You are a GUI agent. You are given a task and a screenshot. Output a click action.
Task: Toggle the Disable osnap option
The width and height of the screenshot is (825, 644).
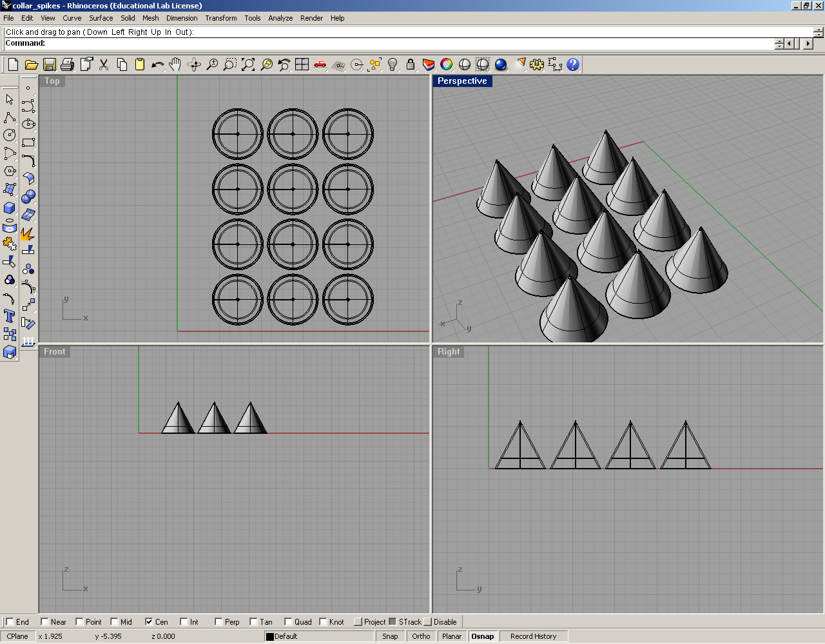427,622
